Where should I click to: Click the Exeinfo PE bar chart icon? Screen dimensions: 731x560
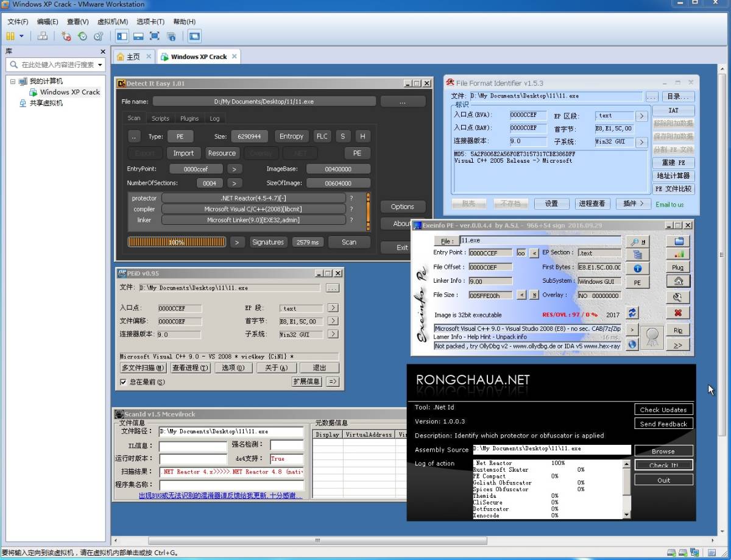(x=678, y=254)
